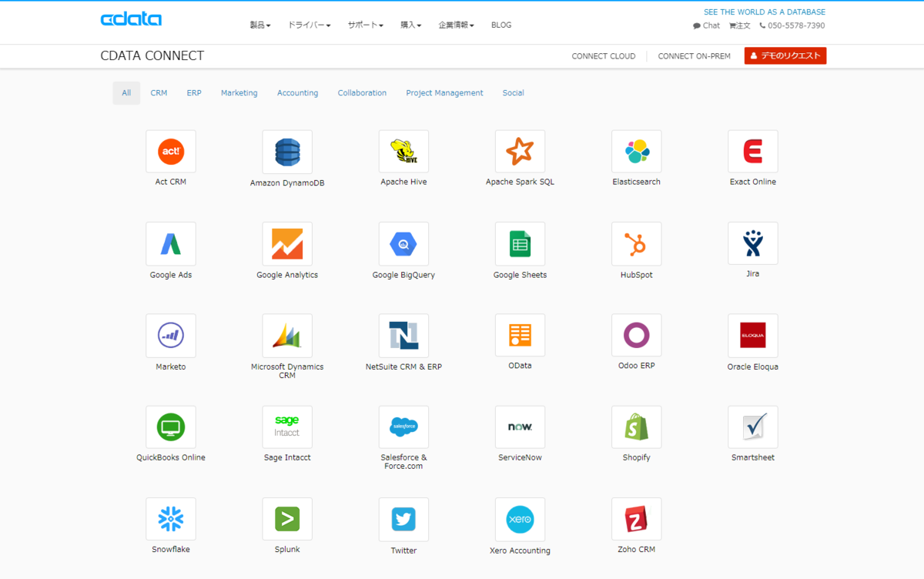Show Marketing connectors
The width and height of the screenshot is (924, 579).
click(x=239, y=93)
